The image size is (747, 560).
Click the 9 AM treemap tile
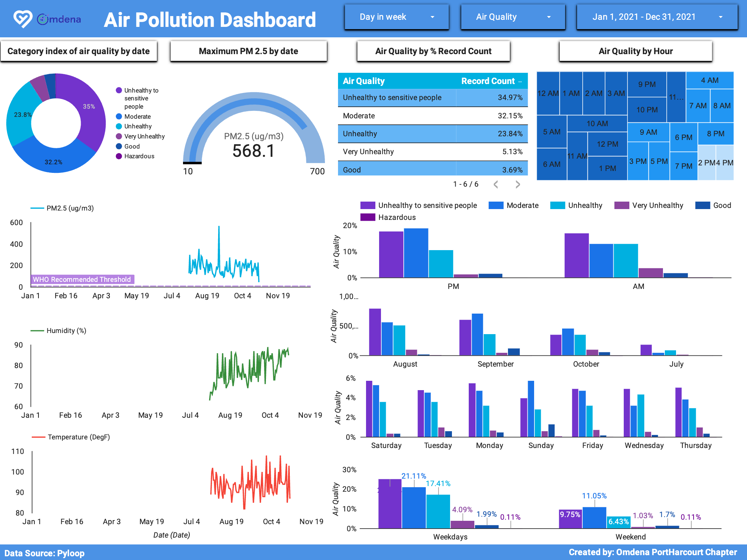coord(648,132)
